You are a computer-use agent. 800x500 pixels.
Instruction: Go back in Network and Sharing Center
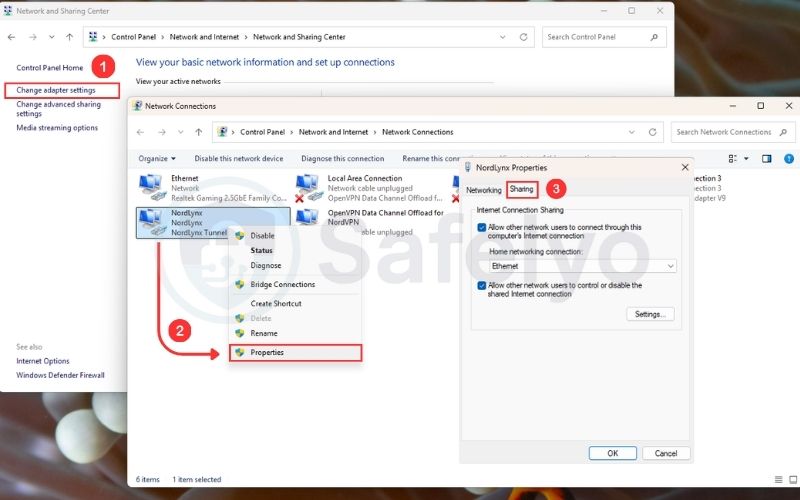[11, 37]
